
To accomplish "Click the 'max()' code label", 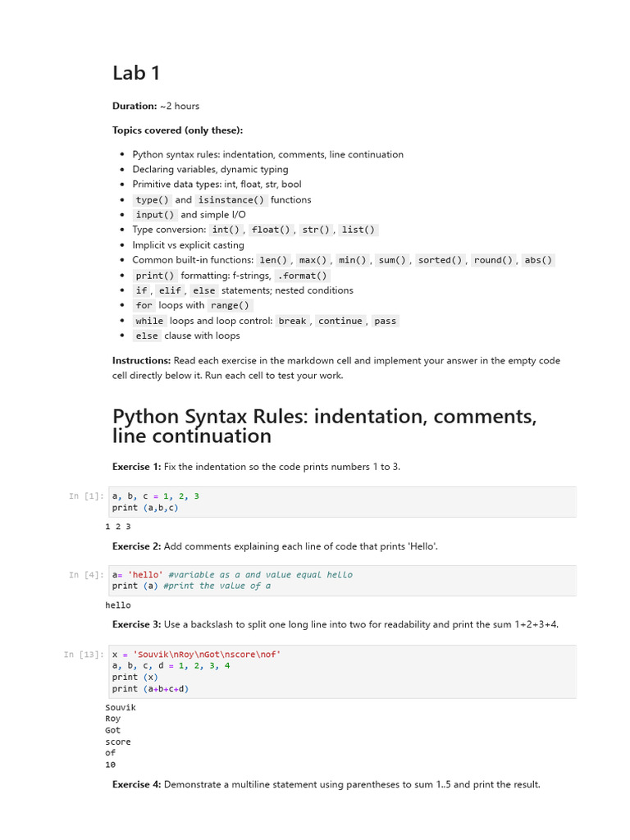I will [x=313, y=260].
